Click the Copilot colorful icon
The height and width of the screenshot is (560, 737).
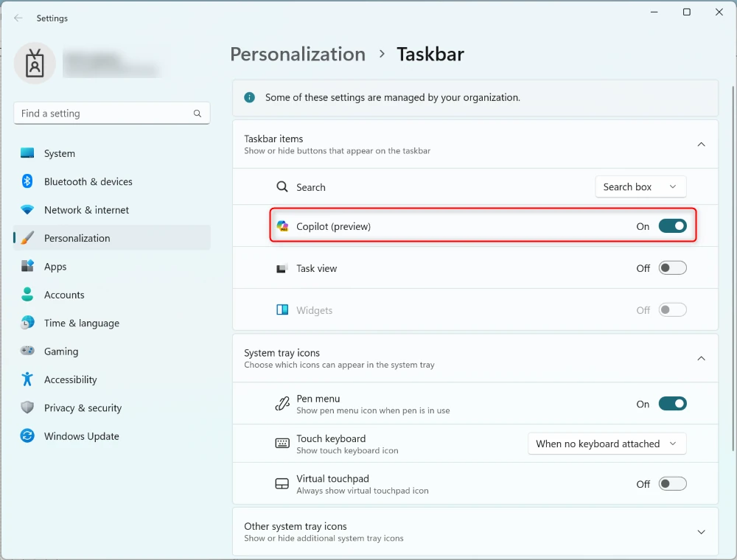point(282,226)
